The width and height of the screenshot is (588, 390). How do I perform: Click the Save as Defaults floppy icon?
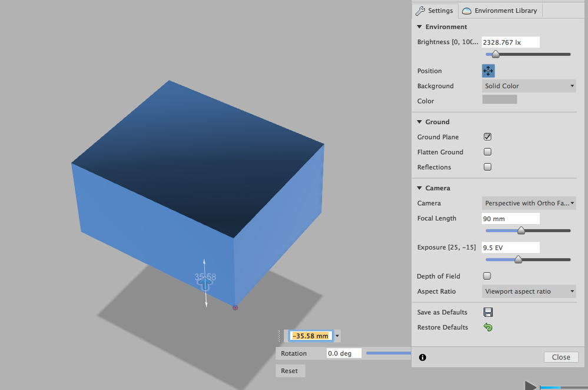click(x=488, y=312)
